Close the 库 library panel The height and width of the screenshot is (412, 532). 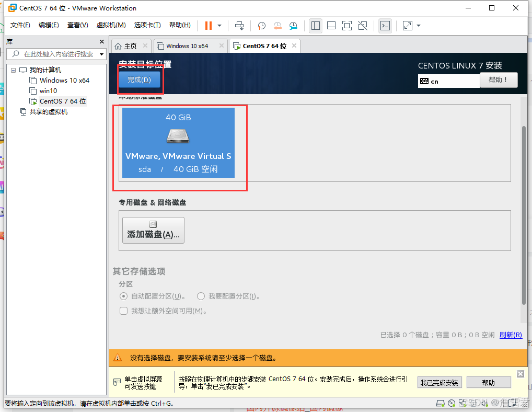(102, 41)
